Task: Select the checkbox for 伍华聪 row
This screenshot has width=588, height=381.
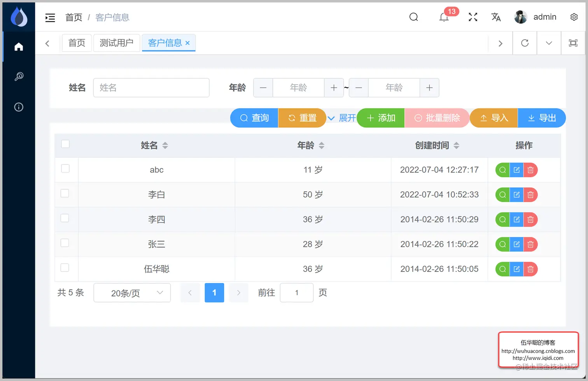Action: [x=65, y=267]
